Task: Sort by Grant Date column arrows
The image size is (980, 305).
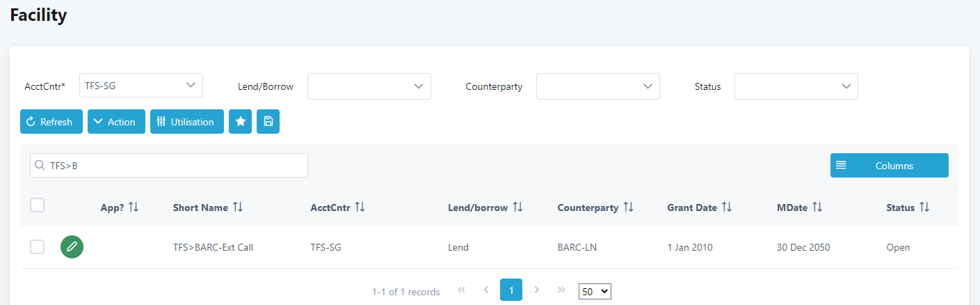Action: click(727, 208)
